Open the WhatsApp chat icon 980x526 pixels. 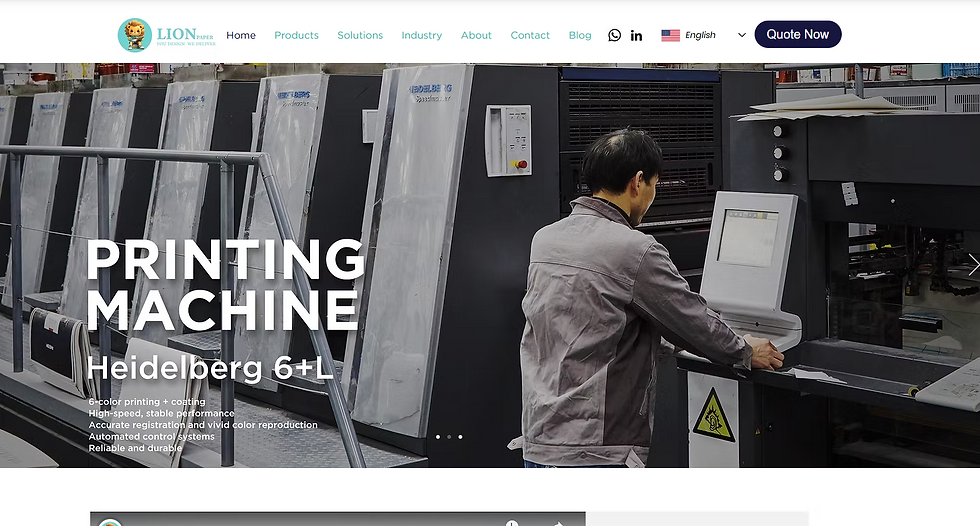coord(614,35)
